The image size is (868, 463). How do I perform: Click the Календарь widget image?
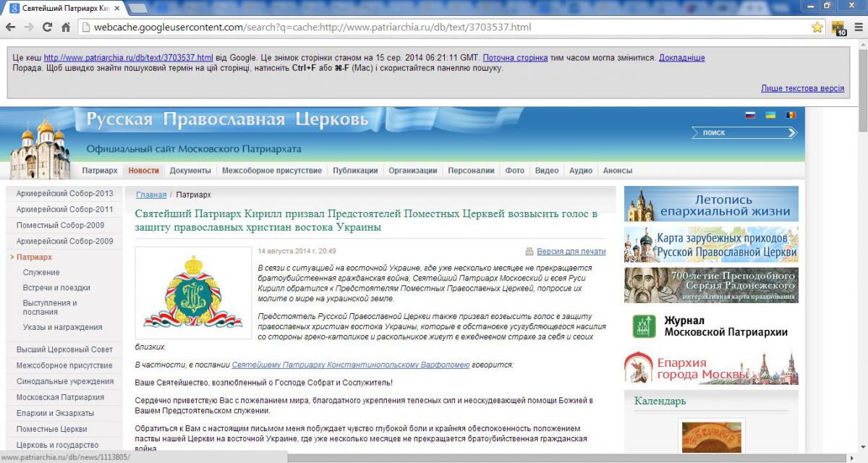(x=711, y=438)
